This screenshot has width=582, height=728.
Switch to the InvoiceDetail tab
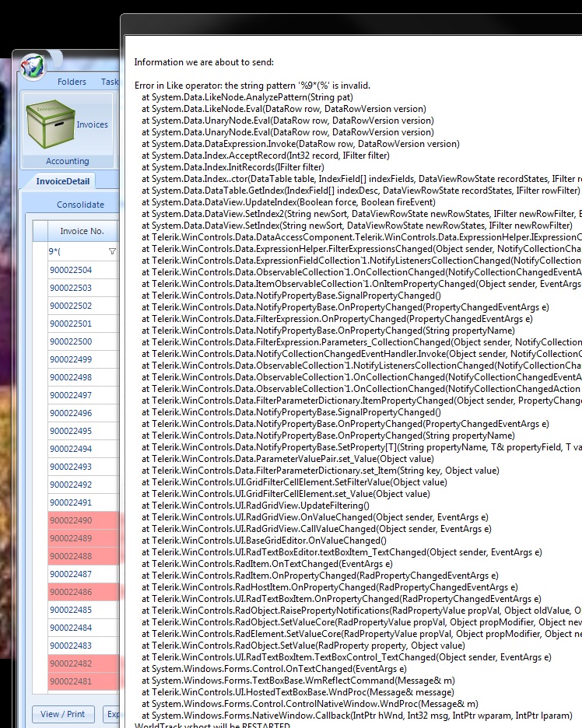point(63,181)
